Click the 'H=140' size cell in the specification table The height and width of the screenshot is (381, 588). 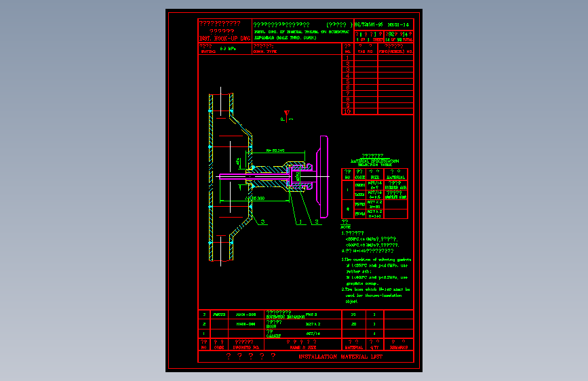(x=374, y=216)
